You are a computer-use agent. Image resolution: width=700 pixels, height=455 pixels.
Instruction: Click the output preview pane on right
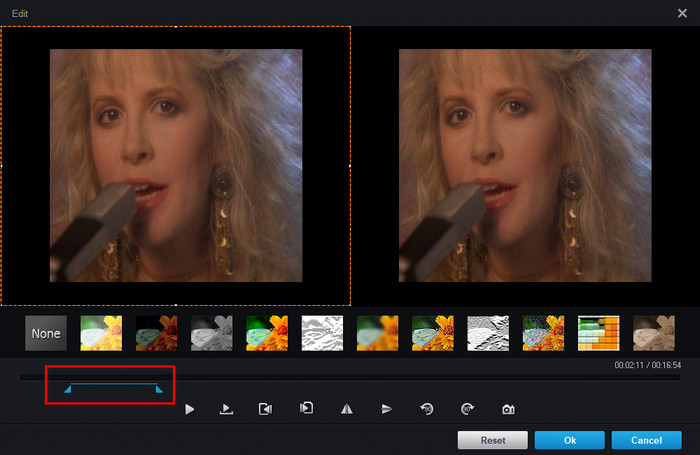tap(525, 166)
